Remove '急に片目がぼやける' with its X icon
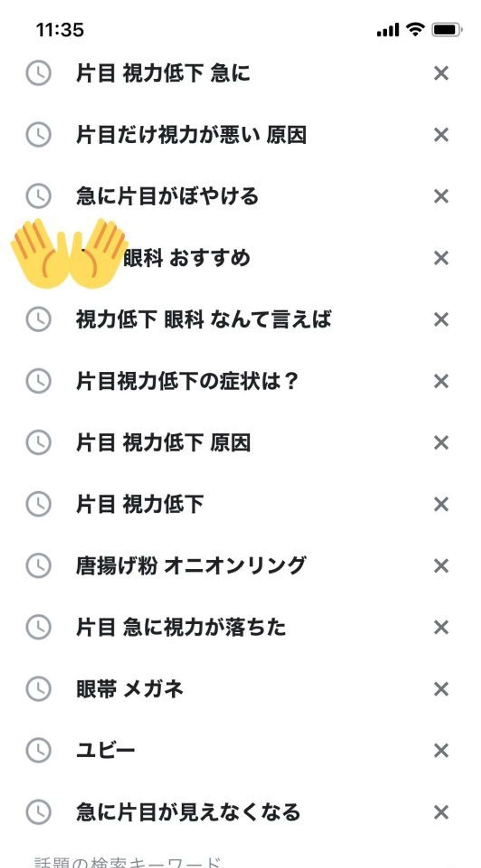This screenshot has width=481, height=868. [x=441, y=196]
